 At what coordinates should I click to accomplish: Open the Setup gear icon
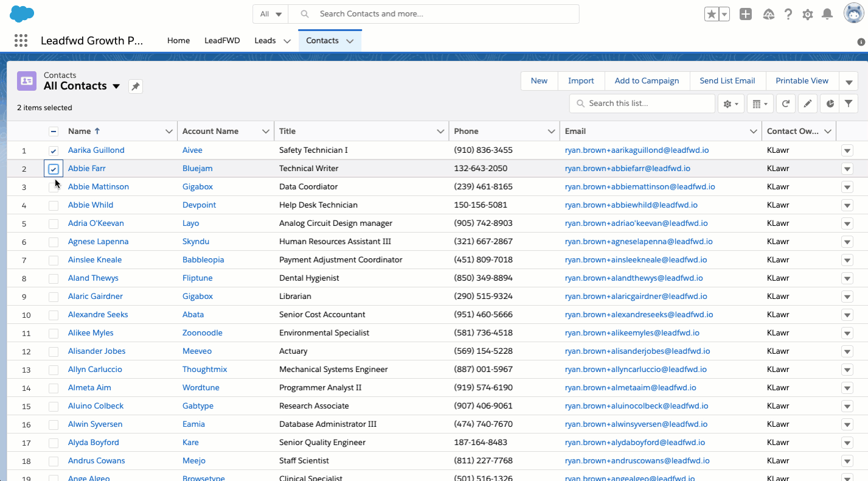tap(808, 15)
